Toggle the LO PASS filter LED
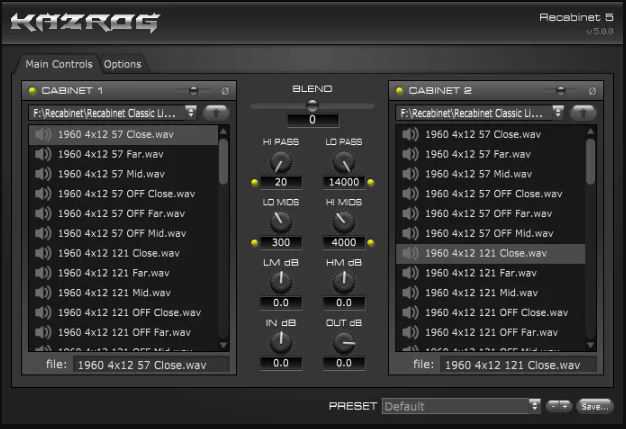626x429 pixels. tap(371, 182)
